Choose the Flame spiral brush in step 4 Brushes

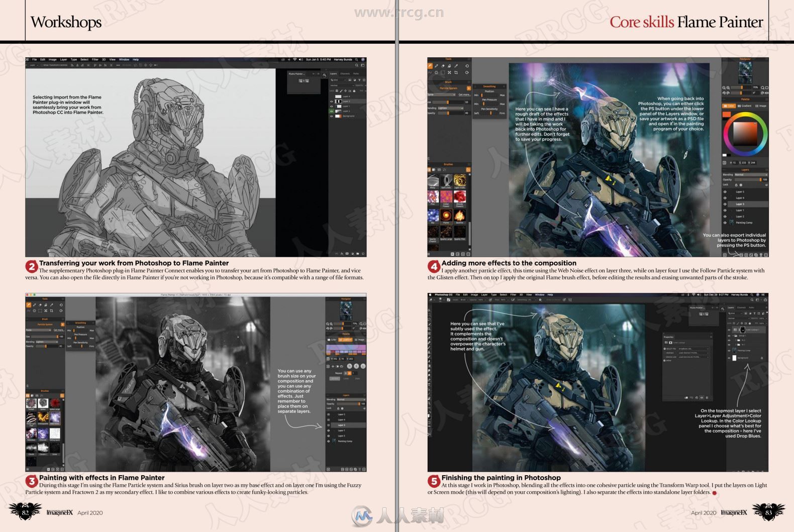coord(446,217)
